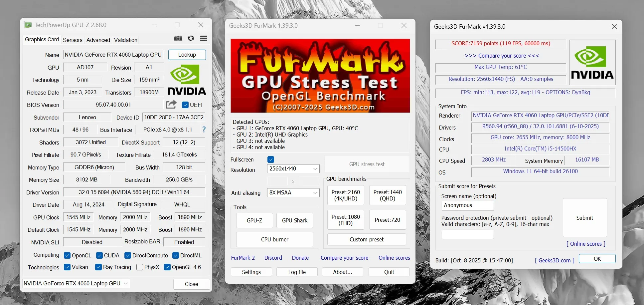Click the NVIDIA logo in score dialog
Viewport: 644px width, 305px height.
[x=592, y=63]
